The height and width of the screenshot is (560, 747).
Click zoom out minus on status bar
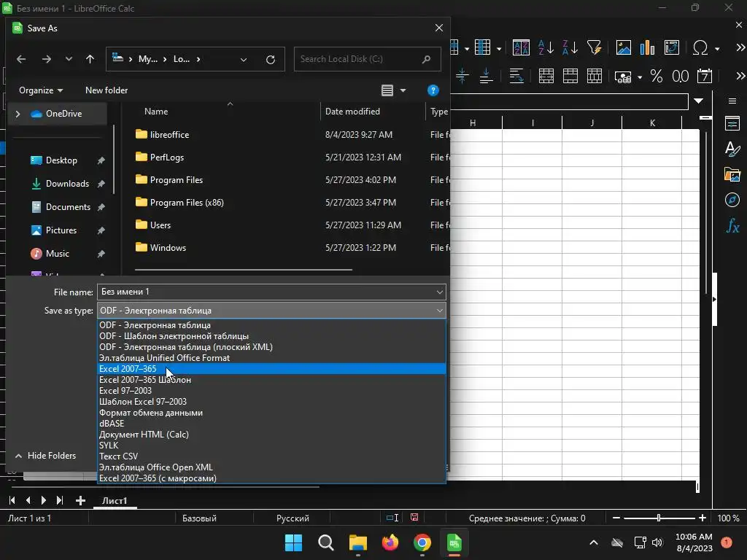click(x=616, y=518)
